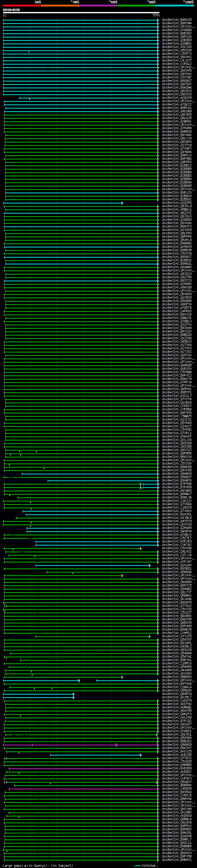Select the UniRef100_B9RC41 label
The height and width of the screenshot is (868, 197).
tap(177, 108)
